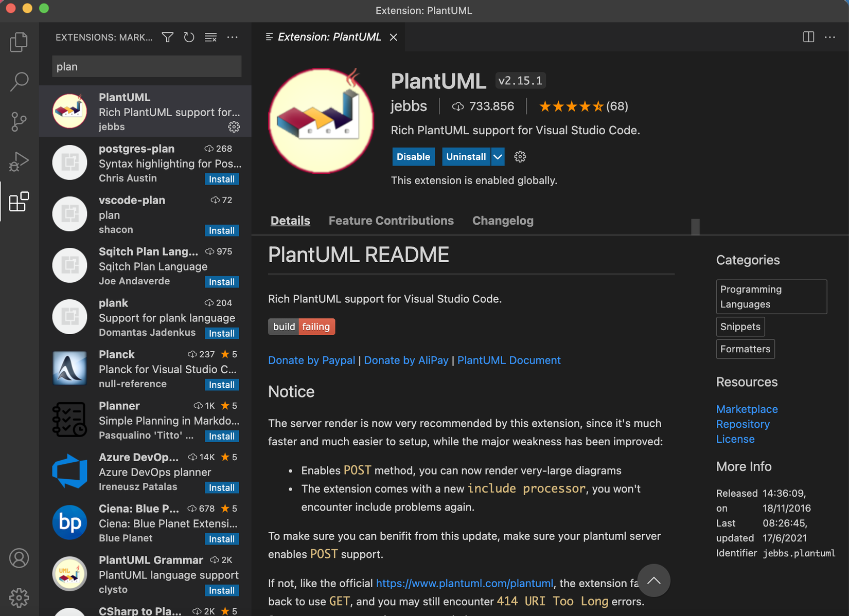Expand the Uninstall dropdown arrow
The image size is (849, 616).
pos(497,156)
